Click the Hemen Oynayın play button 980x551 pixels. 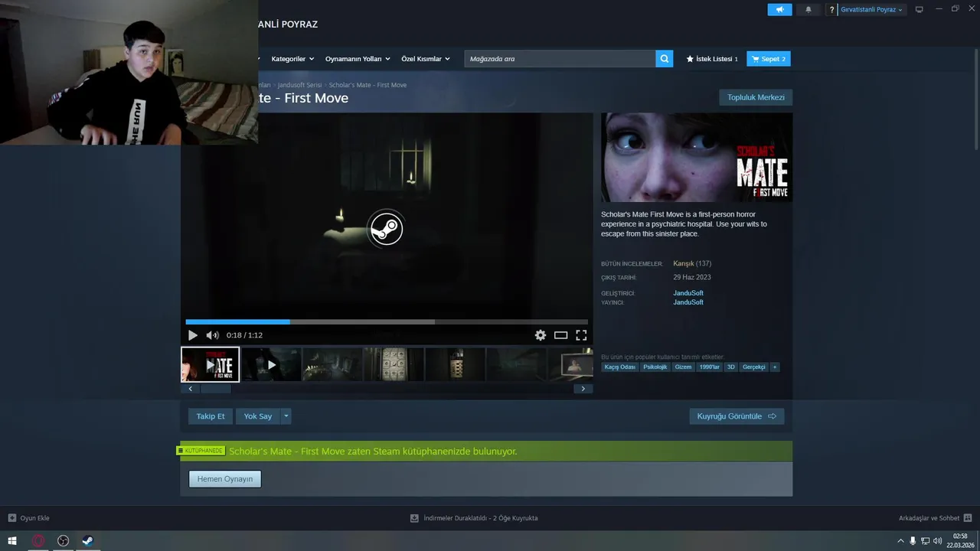click(x=225, y=479)
